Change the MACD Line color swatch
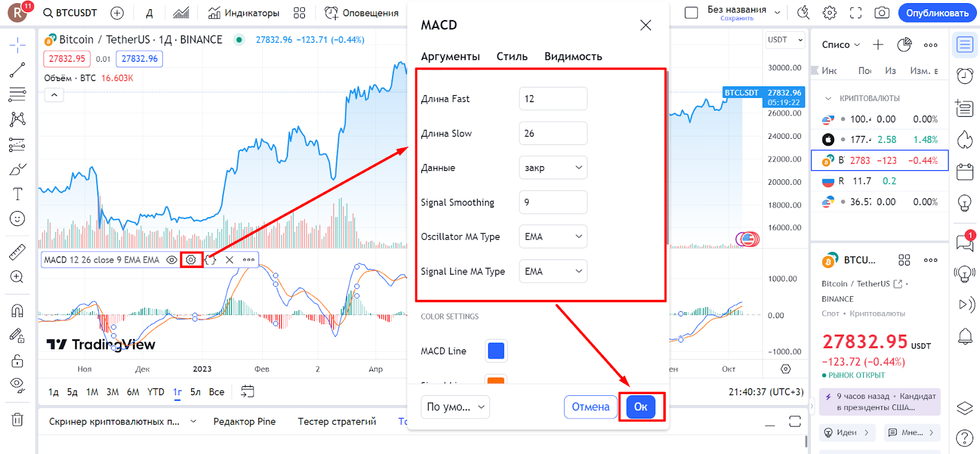 click(495, 351)
